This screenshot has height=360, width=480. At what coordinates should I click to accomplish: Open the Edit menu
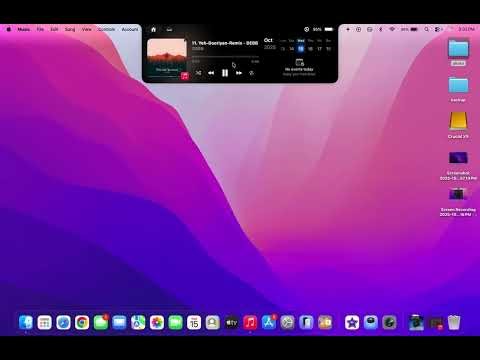[54, 29]
